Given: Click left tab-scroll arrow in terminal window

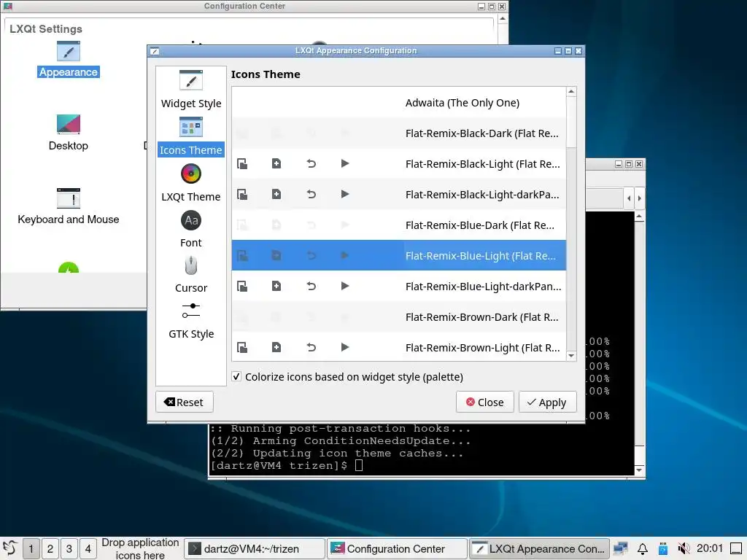Looking at the screenshot, I should click(629, 198).
